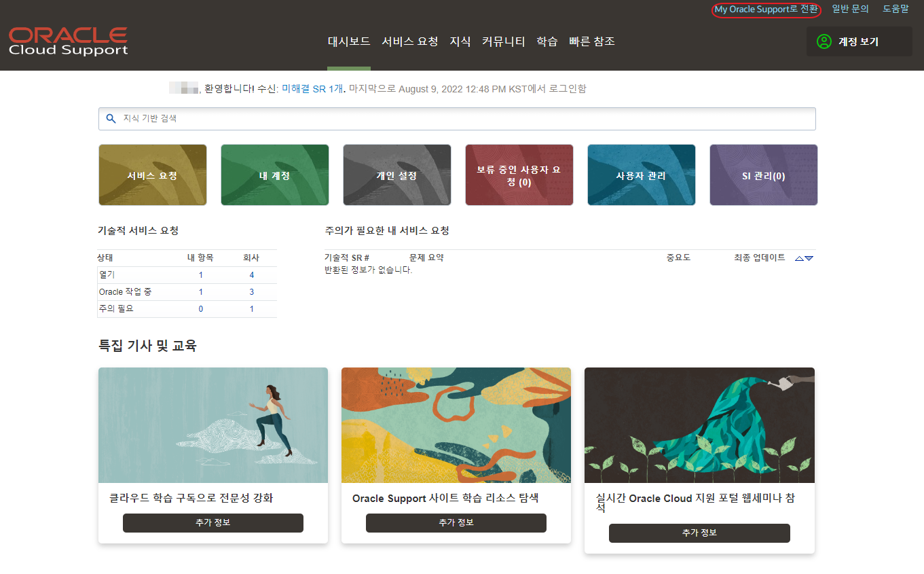Screen dimensions: 924x574
Task: Switch to the 커뮤니티 tab
Action: point(504,41)
